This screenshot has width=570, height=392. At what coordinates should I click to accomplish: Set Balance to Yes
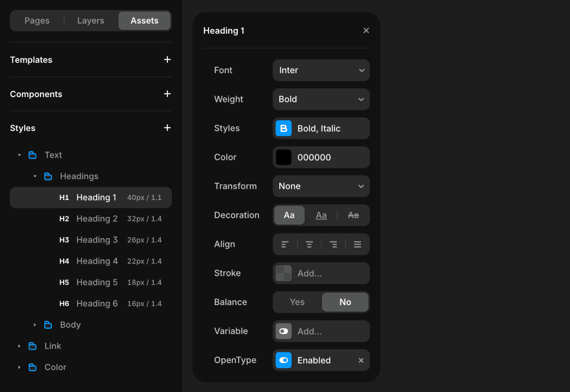(297, 302)
